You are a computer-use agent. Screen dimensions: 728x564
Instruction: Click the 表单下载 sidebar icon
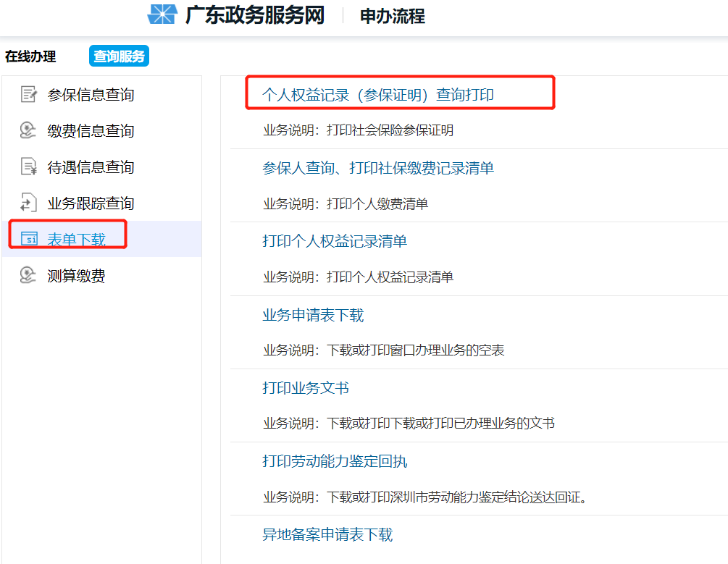(x=29, y=239)
